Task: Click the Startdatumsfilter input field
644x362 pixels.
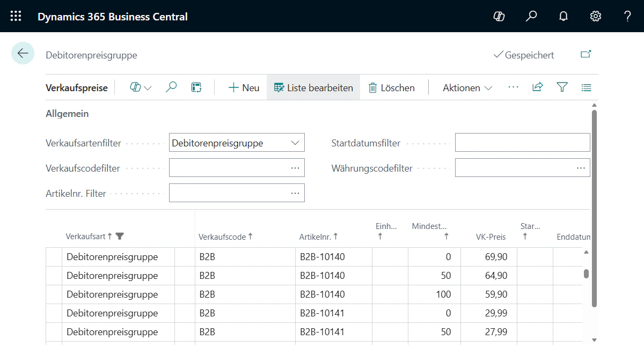Action: pos(522,143)
